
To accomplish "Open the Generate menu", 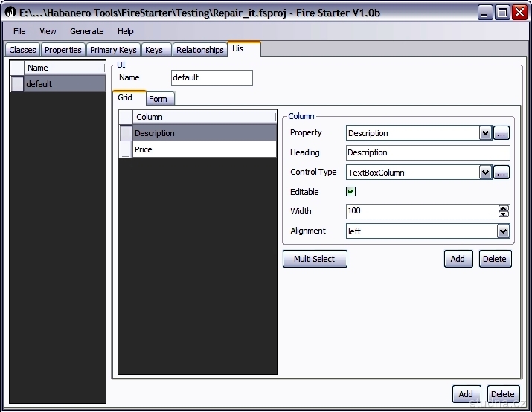I will (87, 31).
